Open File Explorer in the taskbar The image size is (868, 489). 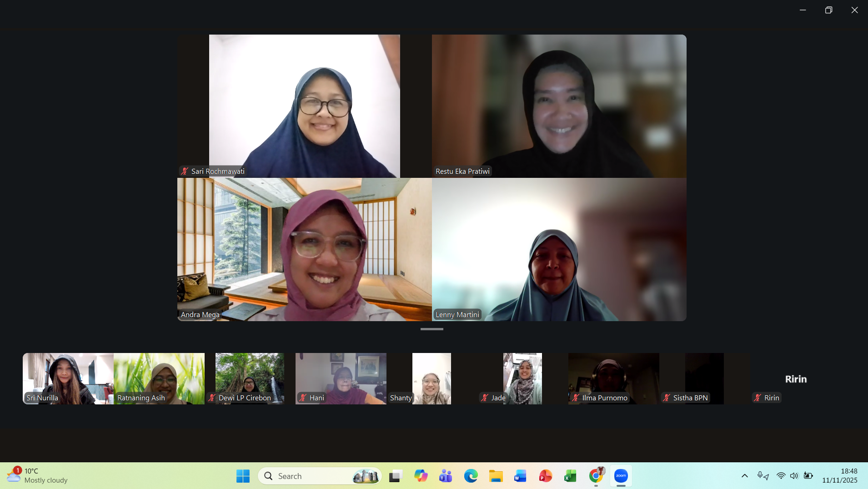(x=496, y=476)
